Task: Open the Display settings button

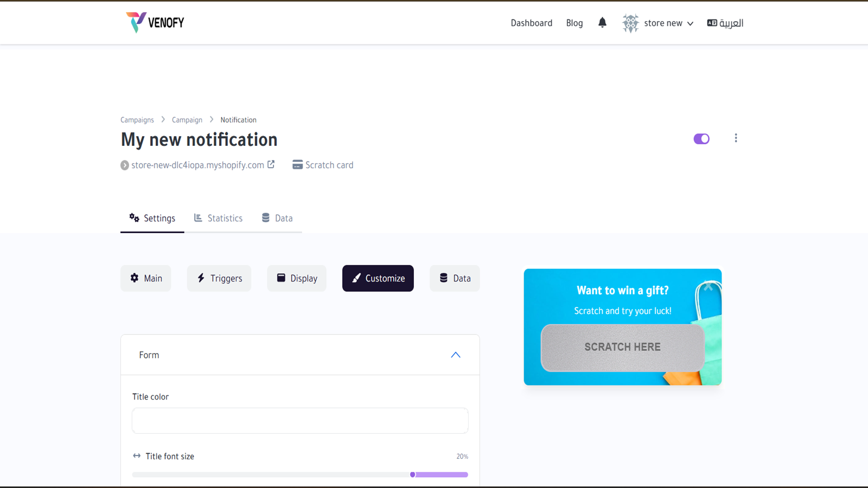Action: [x=297, y=278]
